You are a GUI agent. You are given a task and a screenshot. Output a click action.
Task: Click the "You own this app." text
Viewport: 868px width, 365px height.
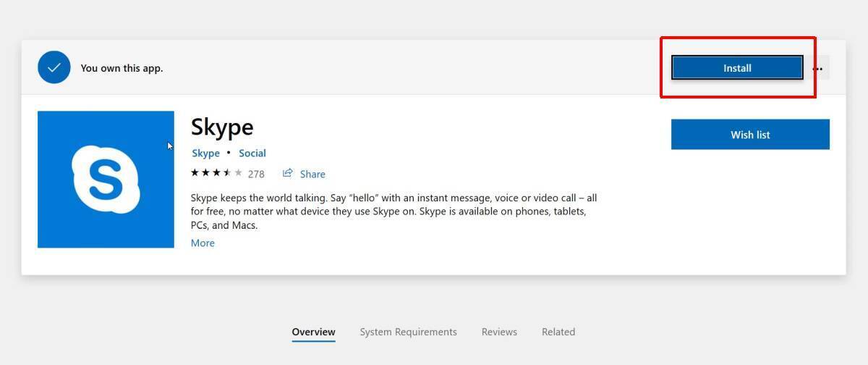pos(122,68)
